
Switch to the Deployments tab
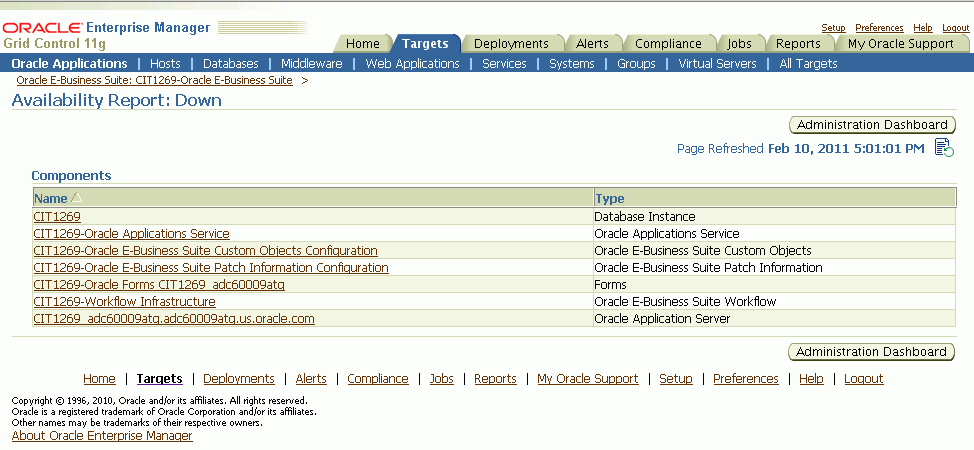click(511, 44)
